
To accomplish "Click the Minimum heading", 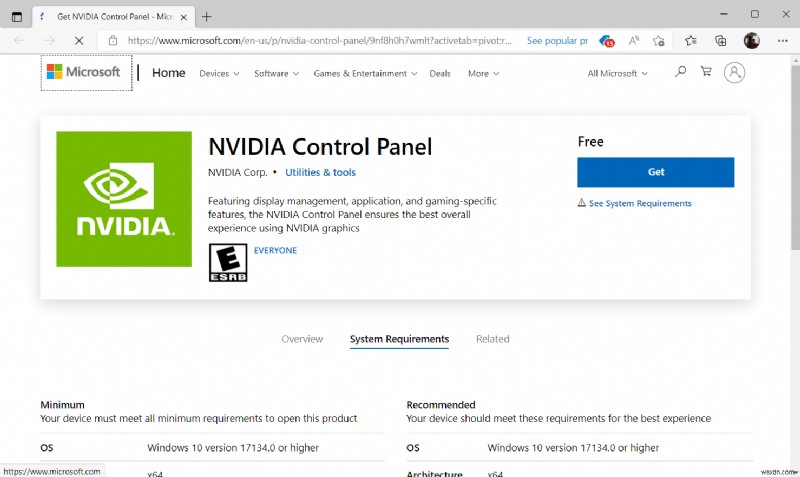I will (62, 405).
